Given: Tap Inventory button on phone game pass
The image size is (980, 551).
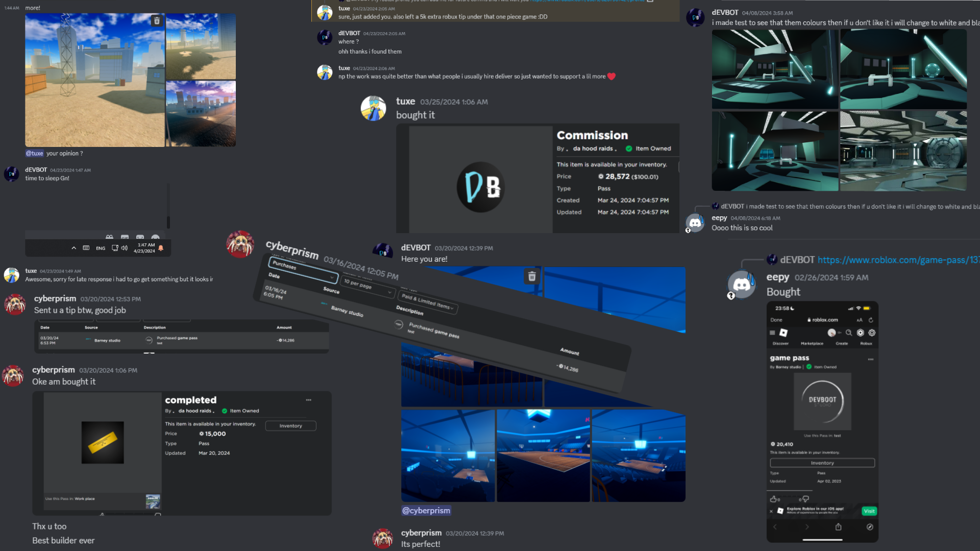Looking at the screenshot, I should tap(822, 463).
